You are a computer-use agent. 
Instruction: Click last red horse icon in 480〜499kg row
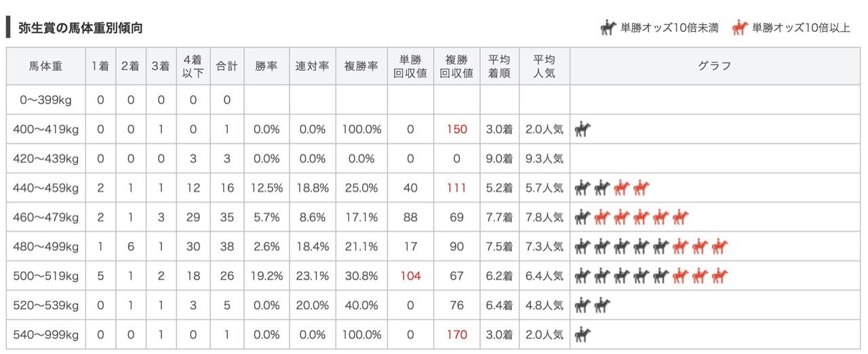pyautogui.click(x=719, y=246)
